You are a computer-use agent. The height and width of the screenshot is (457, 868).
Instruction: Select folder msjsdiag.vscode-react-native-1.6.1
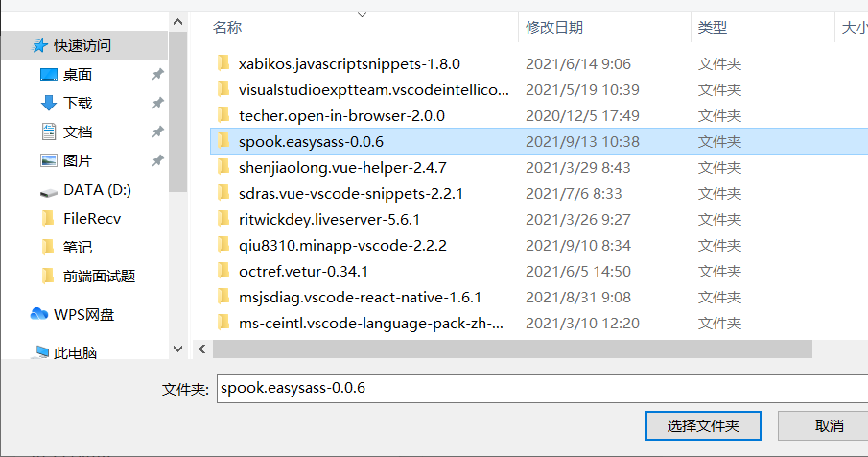point(360,298)
